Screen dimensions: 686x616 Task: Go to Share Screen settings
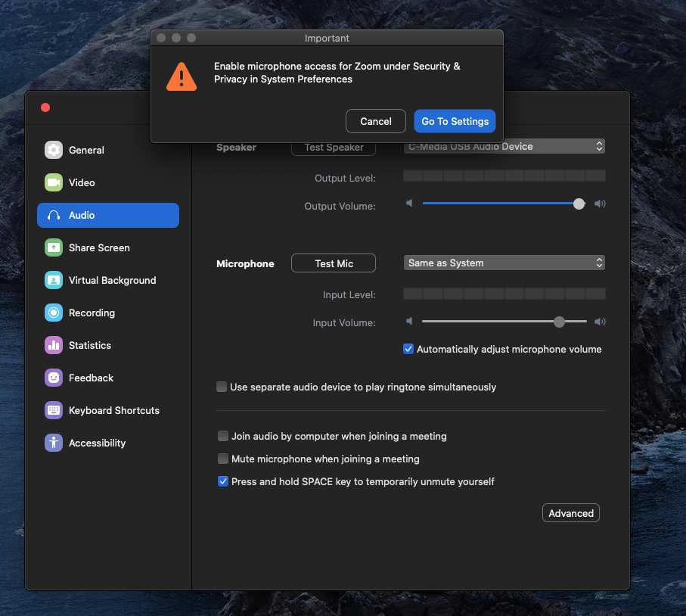click(108, 247)
